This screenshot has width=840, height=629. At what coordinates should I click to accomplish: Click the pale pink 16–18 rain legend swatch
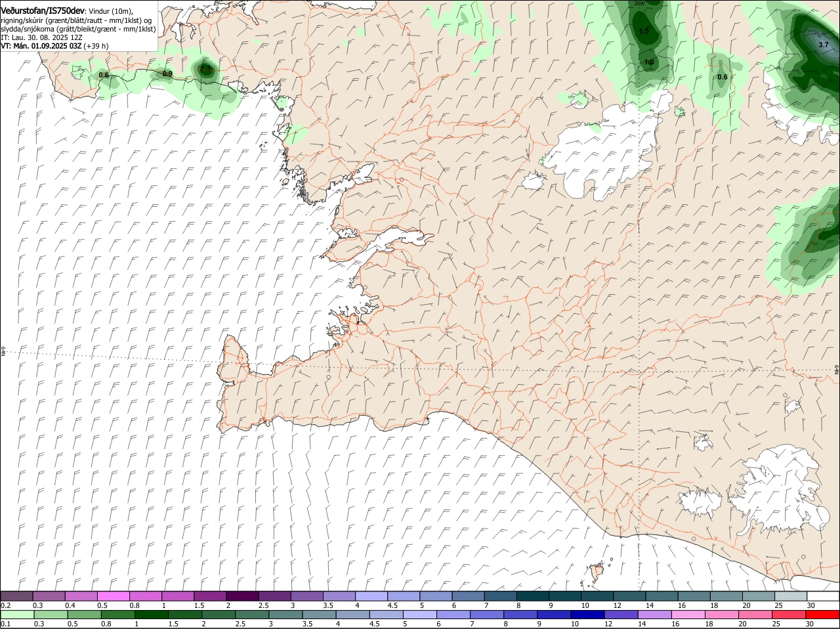click(x=688, y=615)
